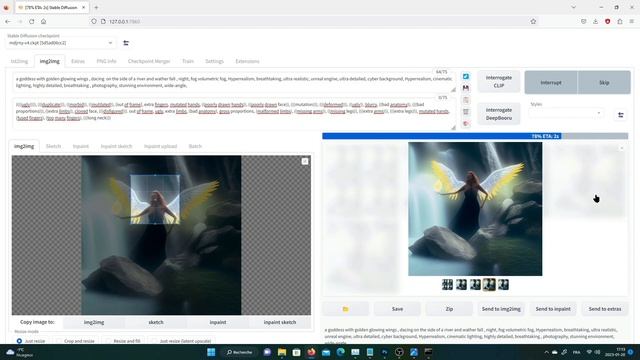Open OBS Studio from the taskbar
The height and width of the screenshot is (360, 640).
(x=399, y=352)
